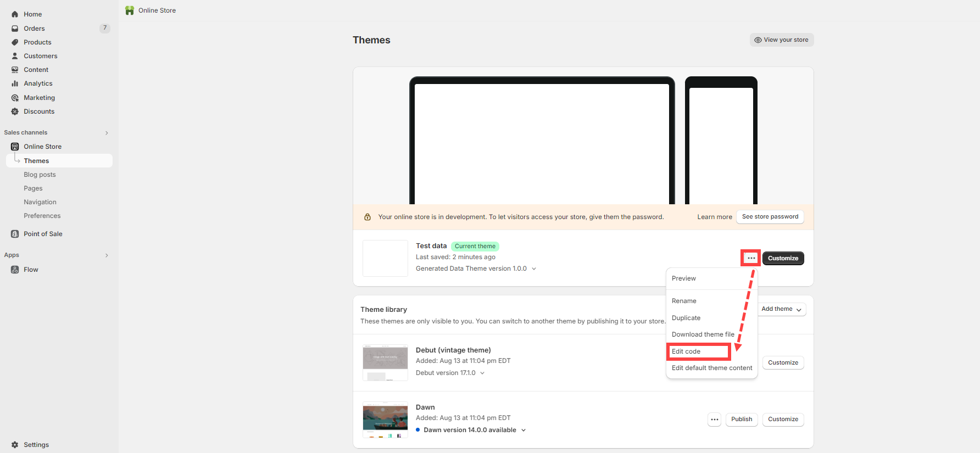Expand the Add theme dropdown
The height and width of the screenshot is (453, 980).
[781, 309]
